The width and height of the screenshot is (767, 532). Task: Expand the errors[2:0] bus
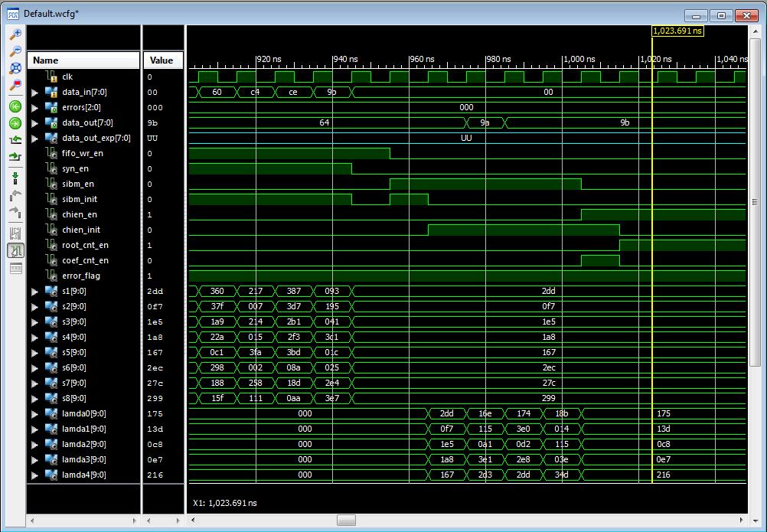pos(34,108)
